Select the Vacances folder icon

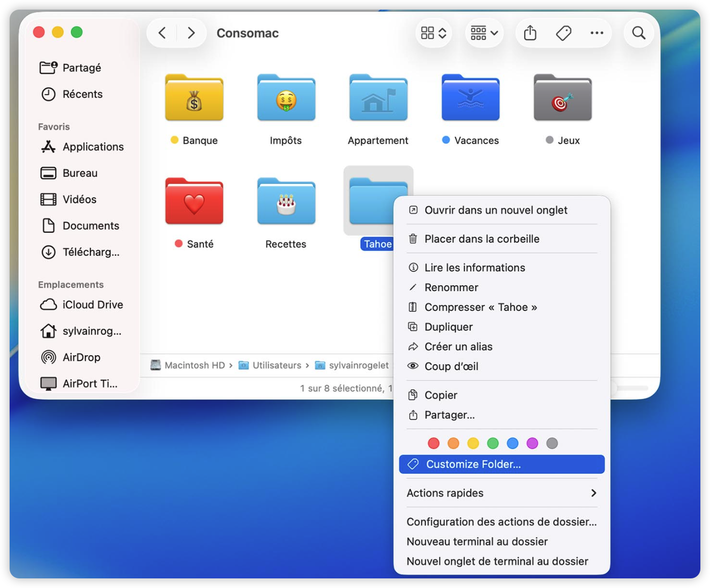point(470,98)
